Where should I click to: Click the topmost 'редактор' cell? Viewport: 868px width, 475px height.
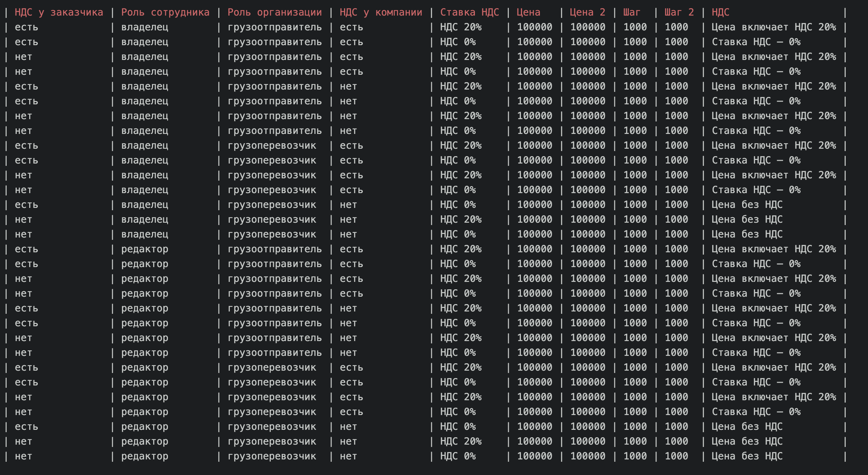tap(145, 249)
